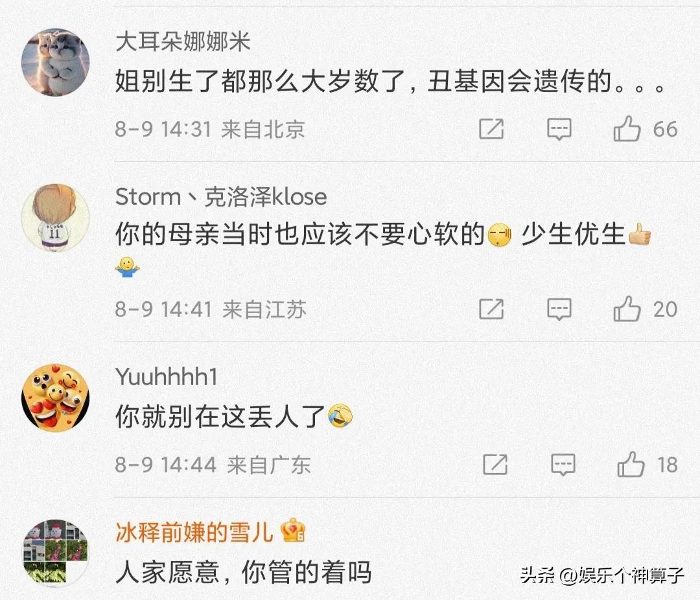The height and width of the screenshot is (600, 700).
Task: View Storm、克洛泽klose's profile picture
Action: (x=55, y=218)
